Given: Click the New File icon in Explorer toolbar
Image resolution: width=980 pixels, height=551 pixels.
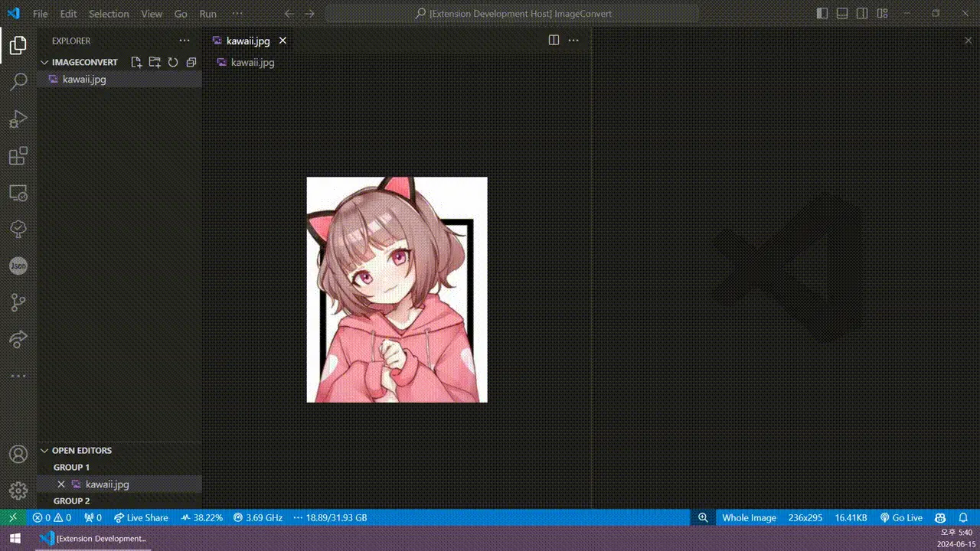Looking at the screenshot, I should tap(136, 62).
